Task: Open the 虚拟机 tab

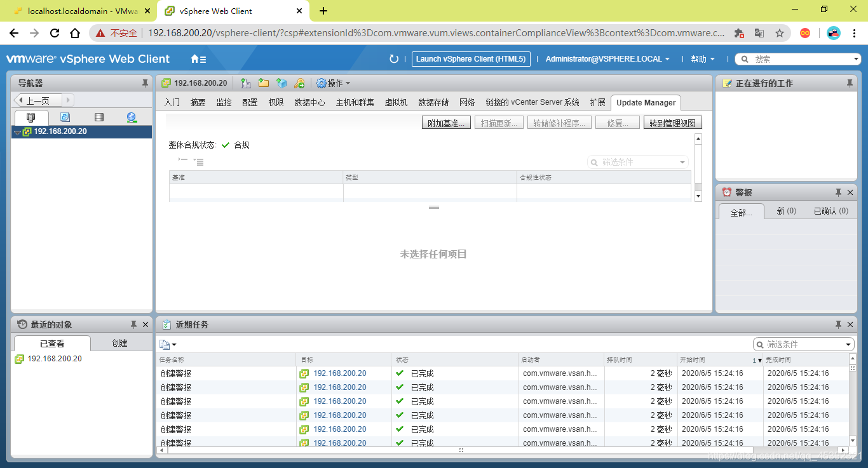Action: (x=396, y=102)
